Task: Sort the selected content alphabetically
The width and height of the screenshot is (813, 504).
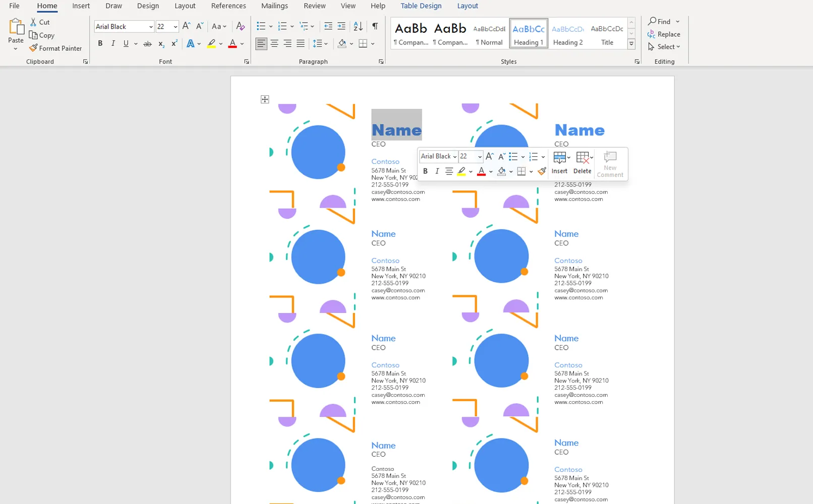Action: [358, 26]
